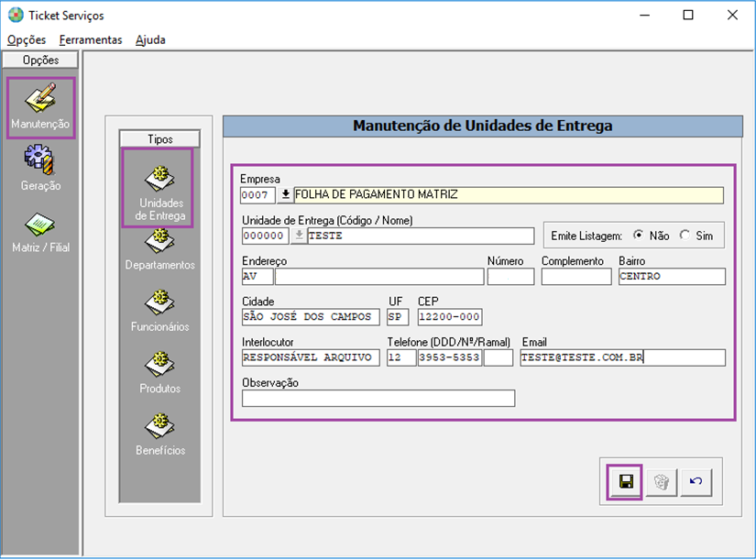756x560 pixels.
Task: Click the Interlocutor field RESPONSÁVEL ARQUIVO
Action: point(311,357)
